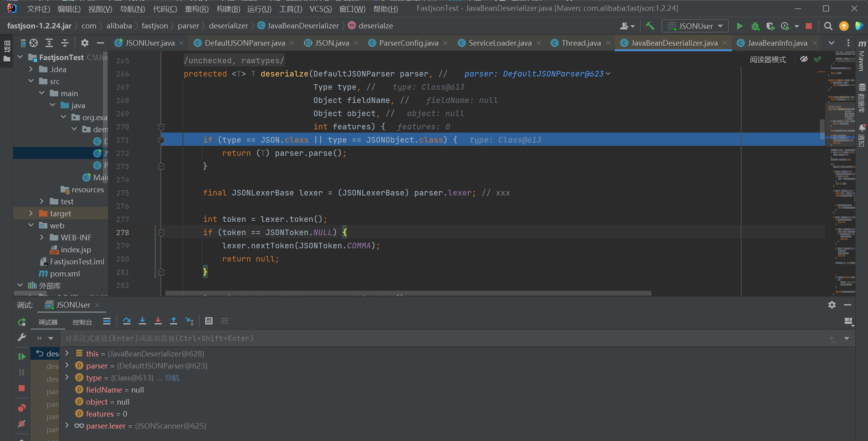Click the Resume Program icon in debug sidebar
The image size is (868, 441).
(x=22, y=356)
